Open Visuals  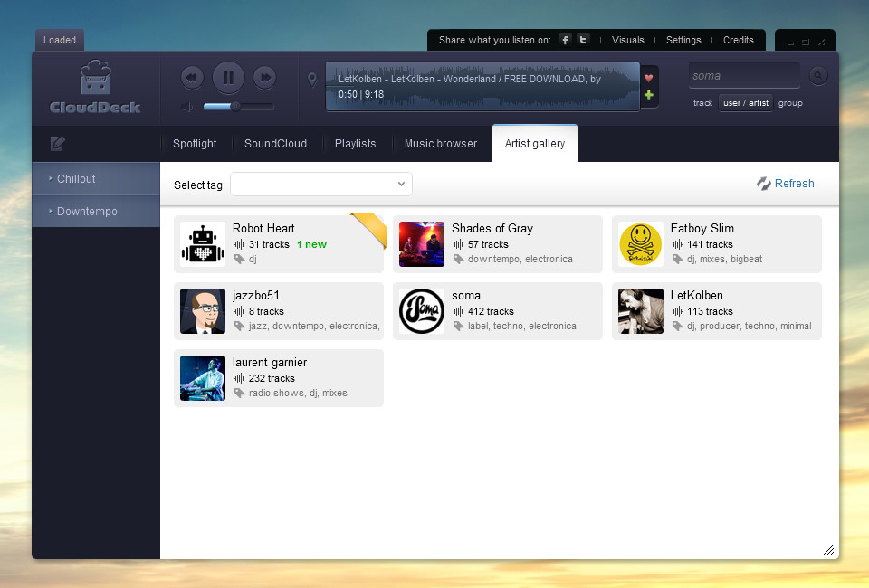coord(628,40)
